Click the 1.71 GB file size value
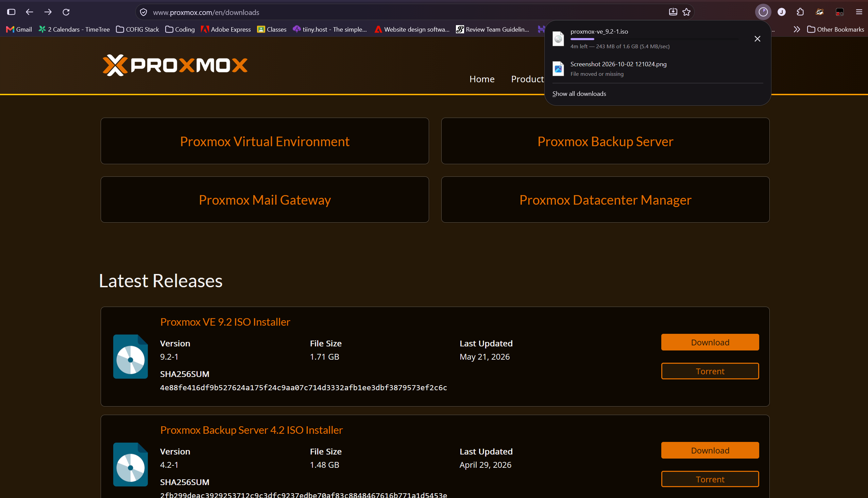 pyautogui.click(x=324, y=357)
